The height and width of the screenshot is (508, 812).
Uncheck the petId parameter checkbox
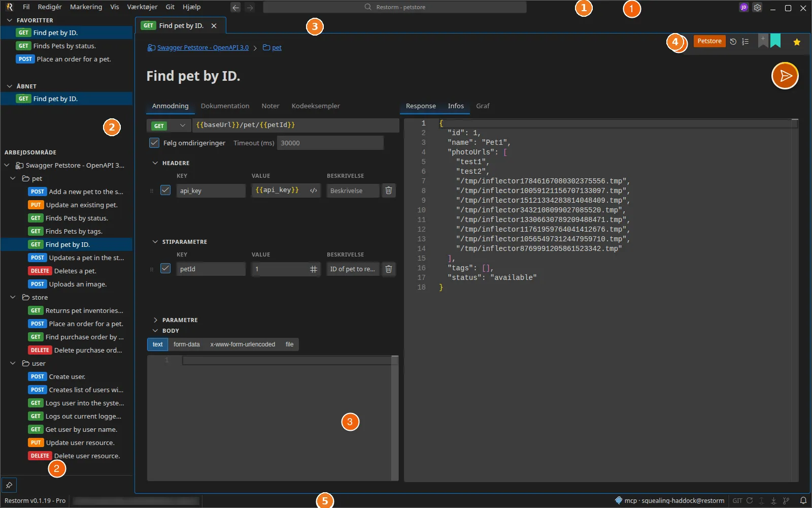click(x=165, y=268)
